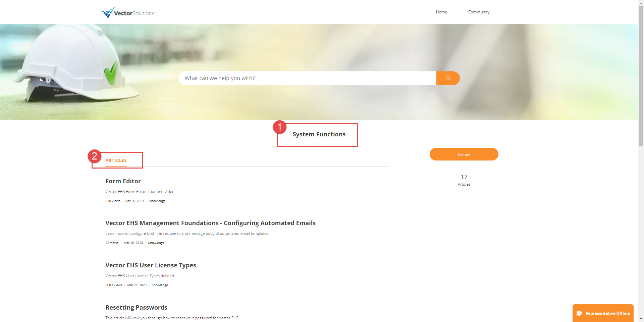Open the Vector EHS User License Types article
The image size is (644, 322).
151,265
